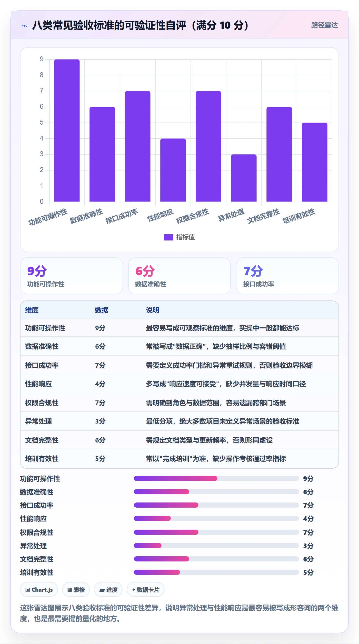Click the 性能响应 bar in the chart
The height and width of the screenshot is (644, 359).
tap(173, 170)
